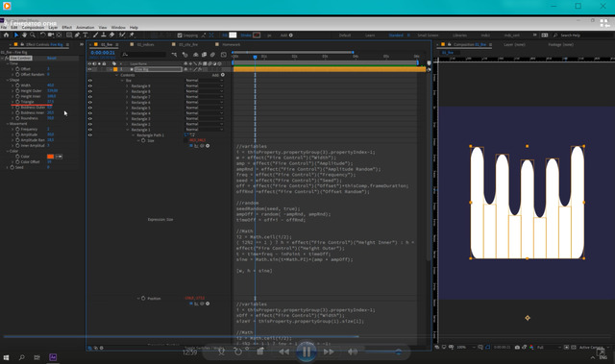Click the Amplitude stopwatch icon
615x364 pixels.
[17, 134]
